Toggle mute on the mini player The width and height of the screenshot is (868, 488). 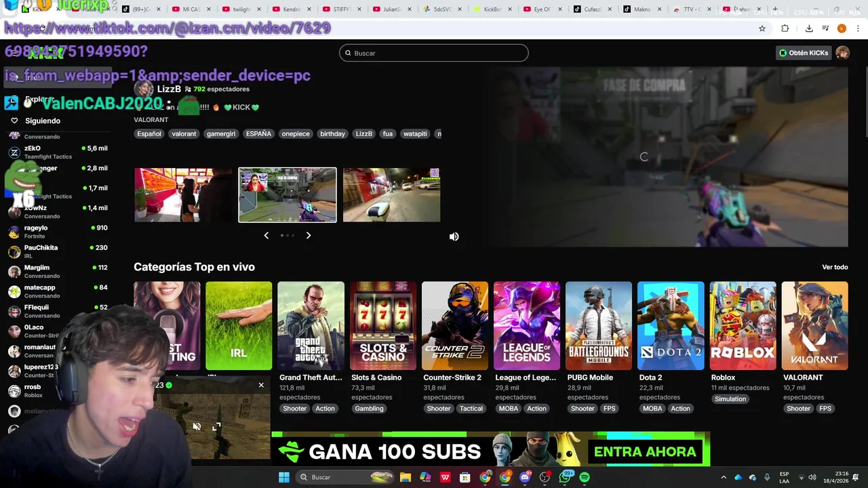[x=197, y=426]
